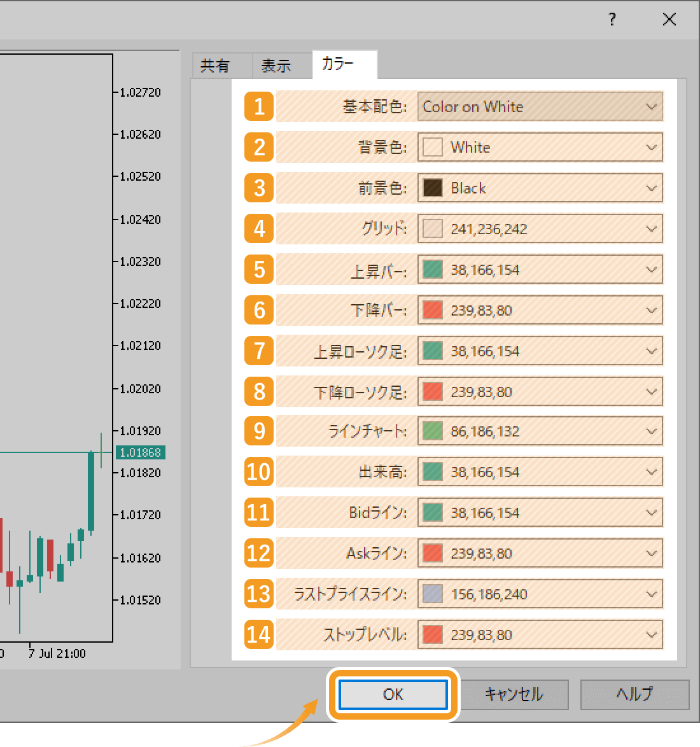This screenshot has height=747, width=700.
Task: Expand the 出来高 color dropdown arrow
Action: coord(652,471)
